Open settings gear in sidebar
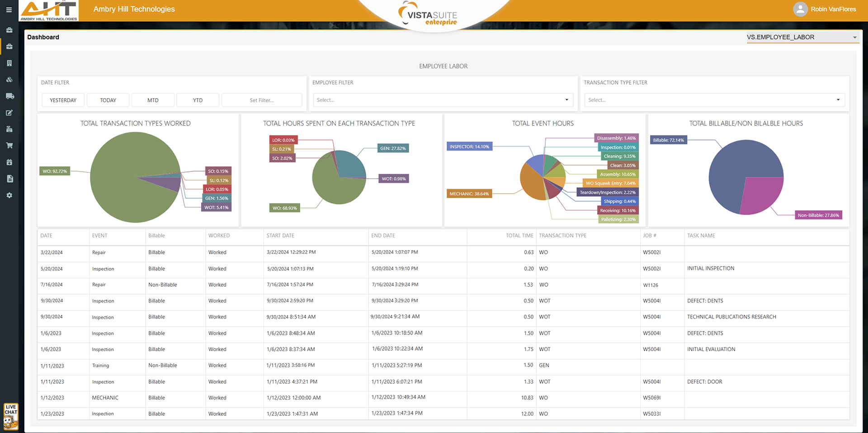This screenshot has height=433, width=868. coord(9,195)
